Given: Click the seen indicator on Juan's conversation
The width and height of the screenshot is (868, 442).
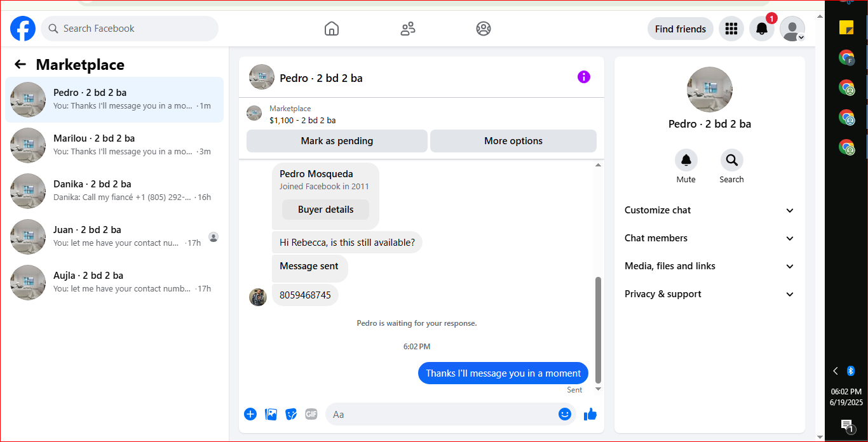Looking at the screenshot, I should (x=214, y=237).
